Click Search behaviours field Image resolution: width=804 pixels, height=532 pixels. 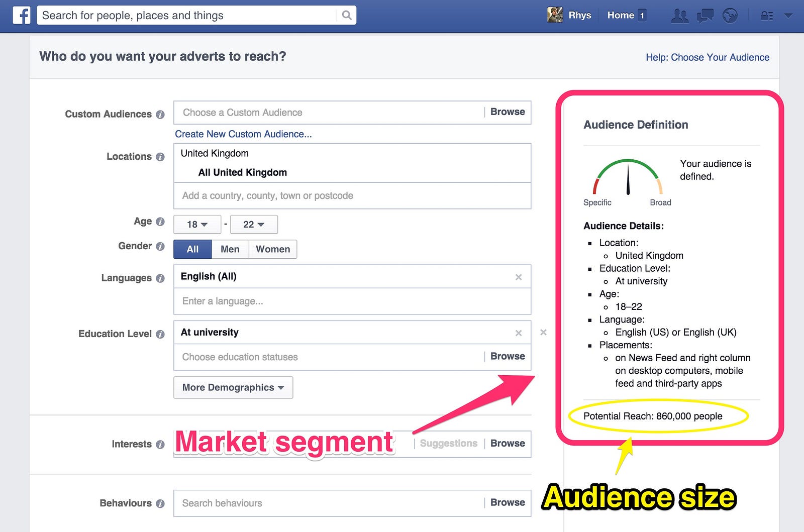coord(329,503)
